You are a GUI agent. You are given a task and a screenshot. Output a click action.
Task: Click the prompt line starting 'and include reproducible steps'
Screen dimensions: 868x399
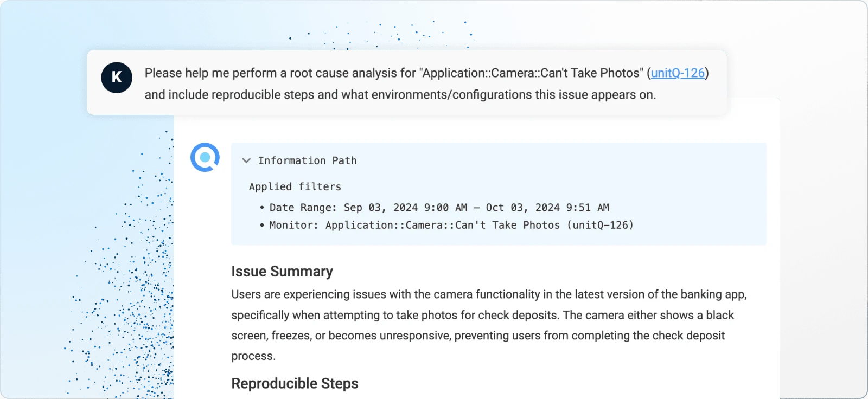click(400, 95)
